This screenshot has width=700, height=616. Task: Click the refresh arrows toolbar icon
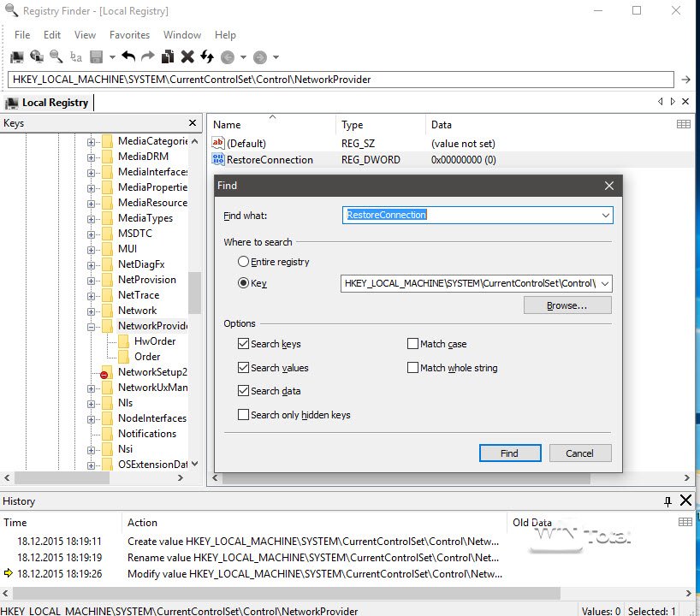tap(206, 56)
